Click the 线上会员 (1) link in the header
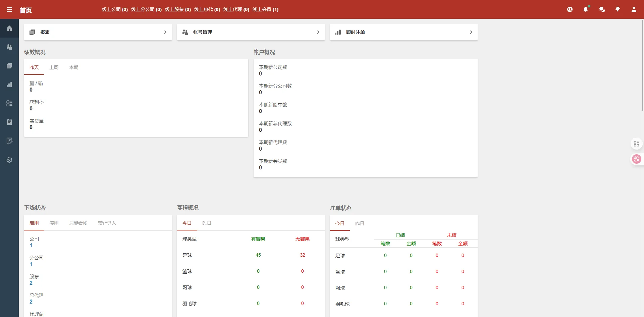Viewport: 644px width, 317px height. 266,10
